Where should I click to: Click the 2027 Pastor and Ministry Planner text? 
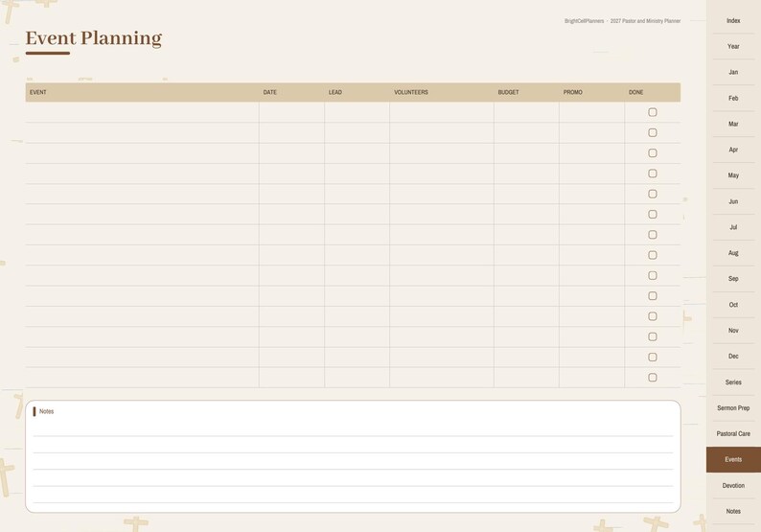pos(645,21)
